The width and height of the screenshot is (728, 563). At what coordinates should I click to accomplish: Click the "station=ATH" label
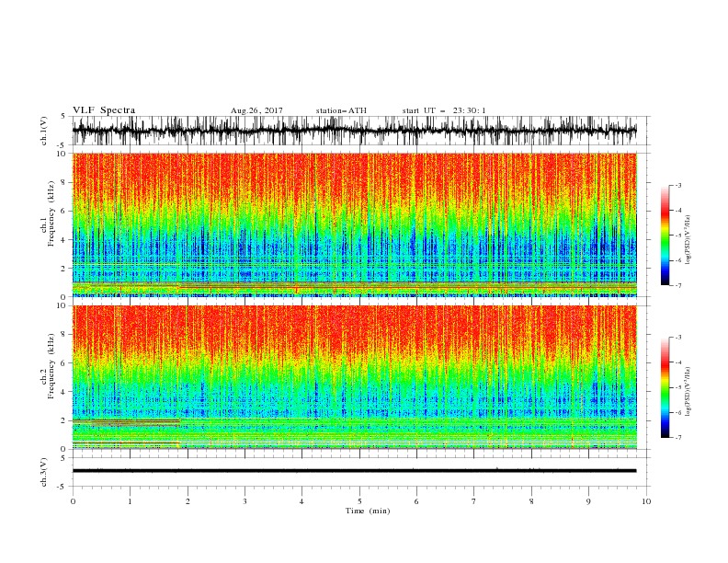pos(341,110)
